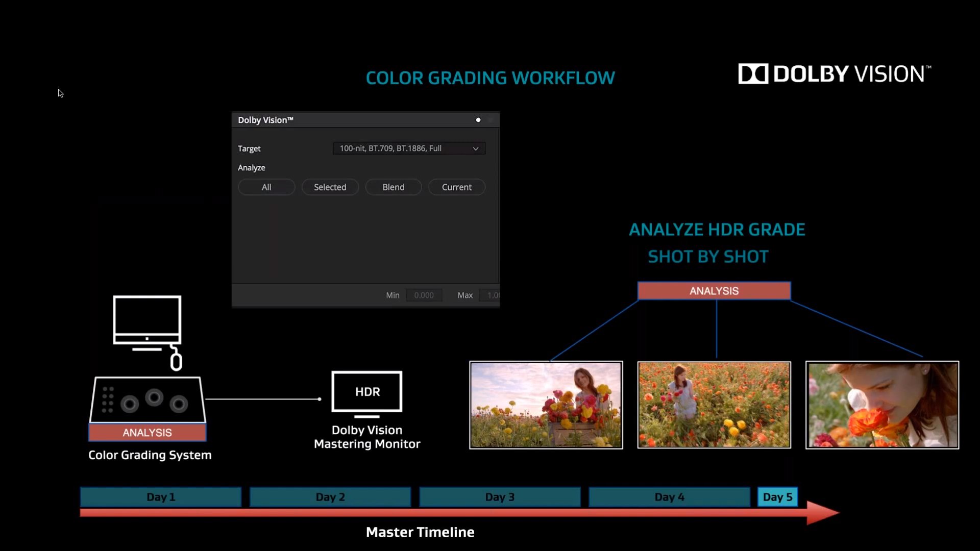Toggle the Dolby Vision panel white dot
Image resolution: width=980 pixels, height=551 pixels.
coord(478,120)
